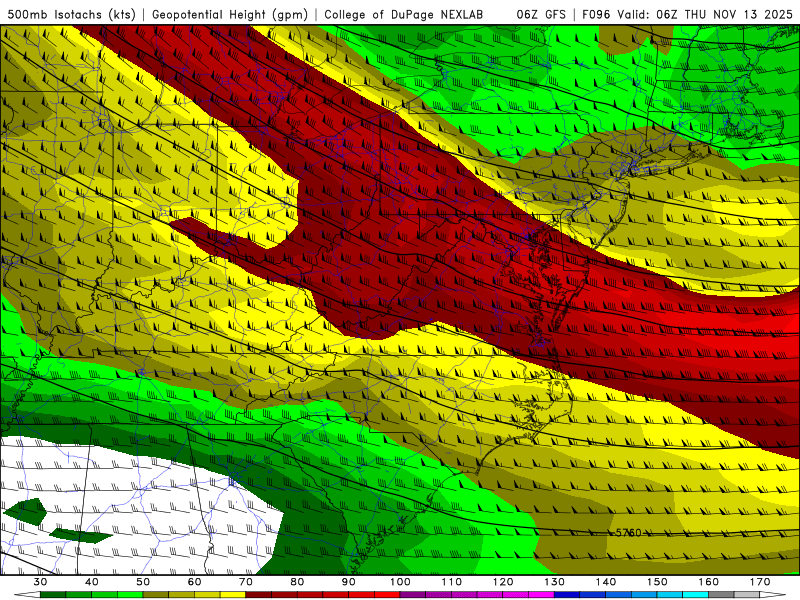
Task: Click the 80 value on the legend scale
Action: click(297, 582)
